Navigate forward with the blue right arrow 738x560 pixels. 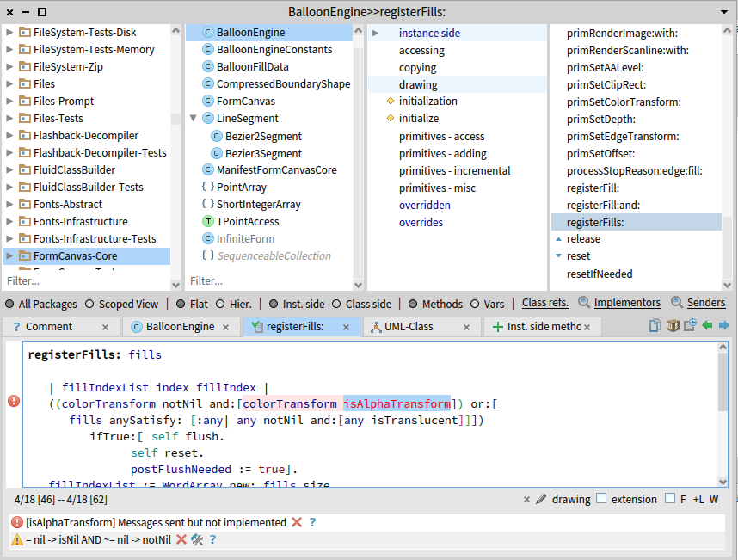point(724,325)
